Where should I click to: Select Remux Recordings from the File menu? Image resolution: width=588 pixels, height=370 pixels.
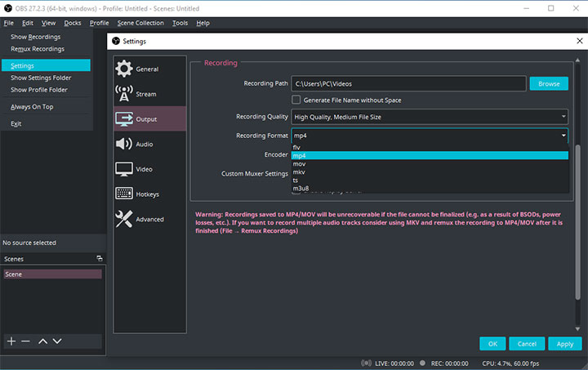coord(38,49)
